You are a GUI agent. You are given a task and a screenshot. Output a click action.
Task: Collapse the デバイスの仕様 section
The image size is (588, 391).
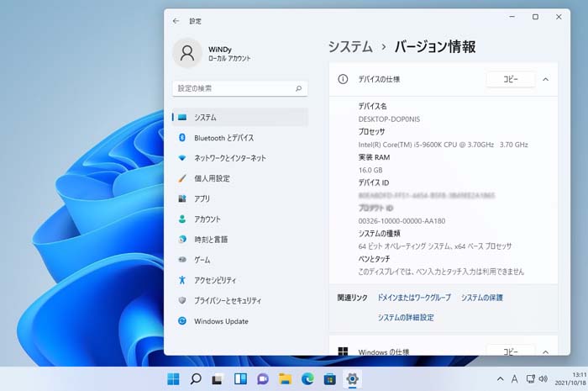click(546, 80)
